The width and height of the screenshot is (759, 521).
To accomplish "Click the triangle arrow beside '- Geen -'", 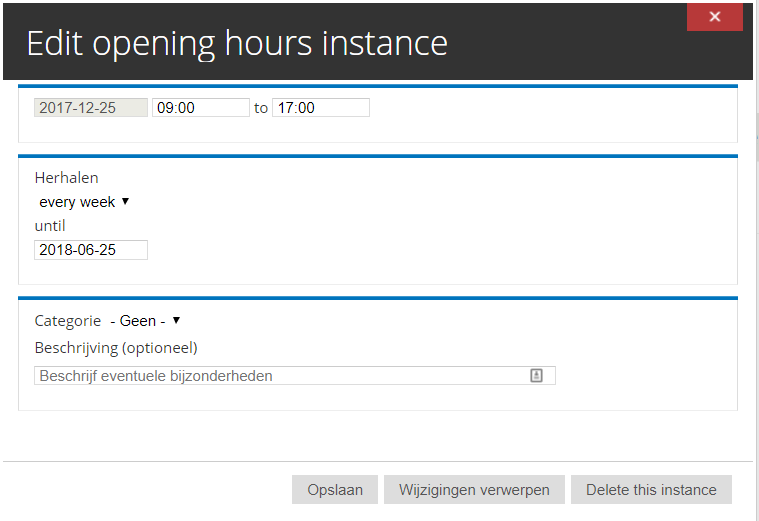I will pos(176,321).
